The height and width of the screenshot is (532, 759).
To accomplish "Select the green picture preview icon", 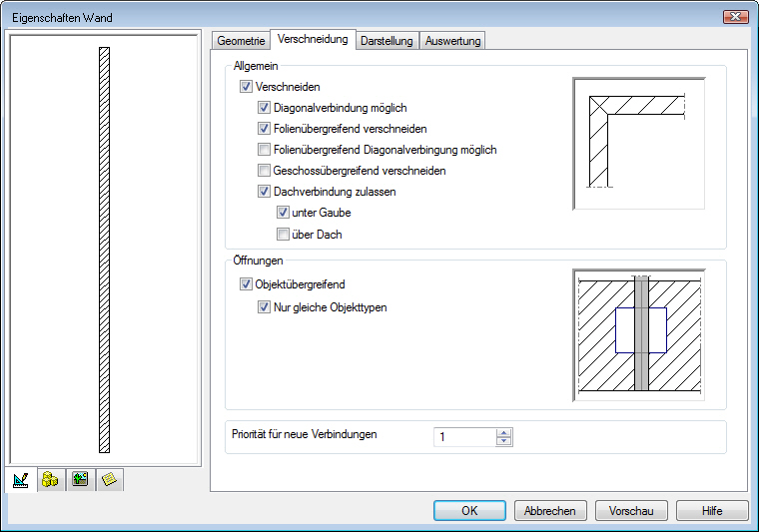I will (x=80, y=480).
